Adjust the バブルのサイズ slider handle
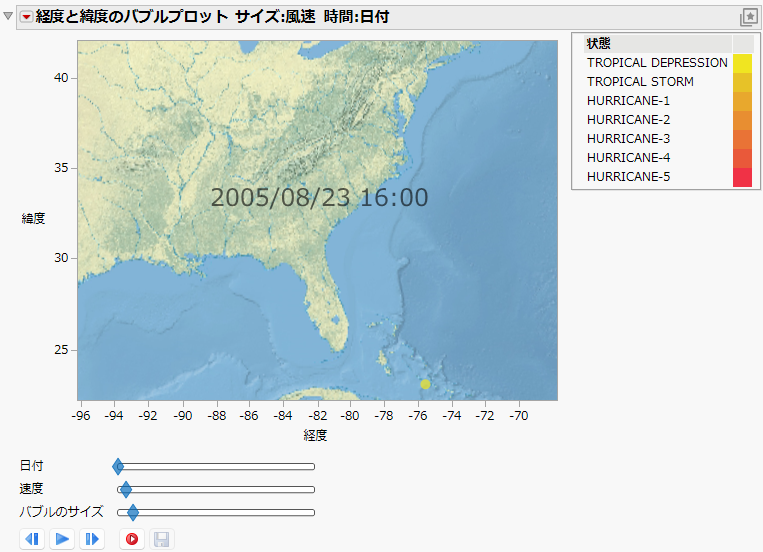 pos(132,512)
